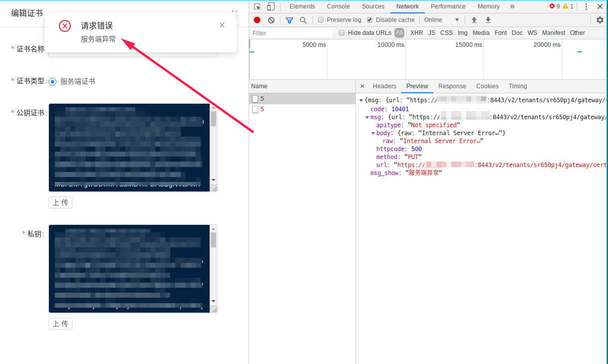608x364 pixels.
Task: Stop recording network log (red record icon)
Action: coord(257,19)
